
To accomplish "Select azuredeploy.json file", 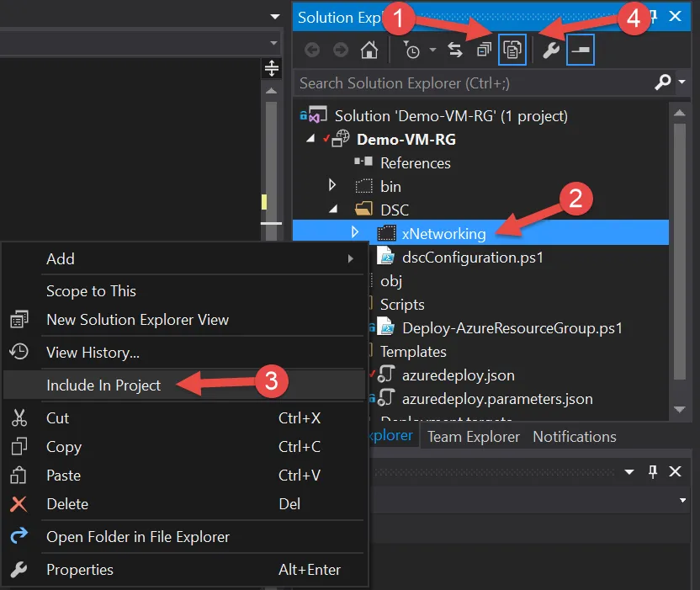I will (x=459, y=375).
